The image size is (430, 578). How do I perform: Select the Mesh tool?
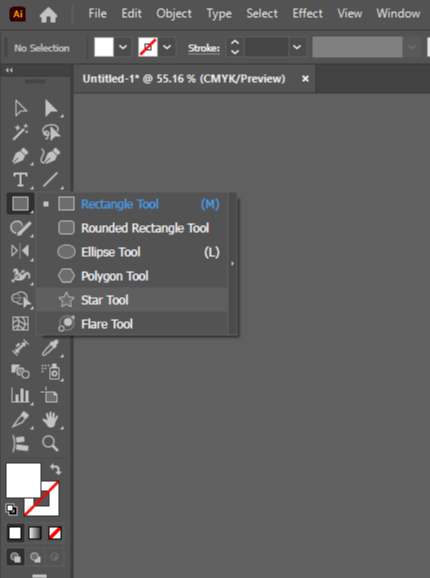[x=20, y=324]
